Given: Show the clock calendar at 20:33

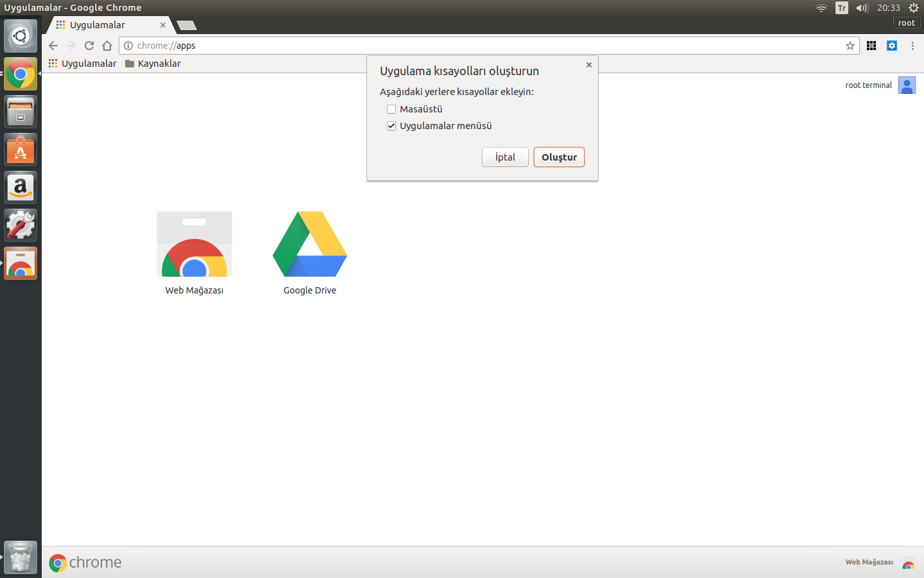Looking at the screenshot, I should coord(889,8).
